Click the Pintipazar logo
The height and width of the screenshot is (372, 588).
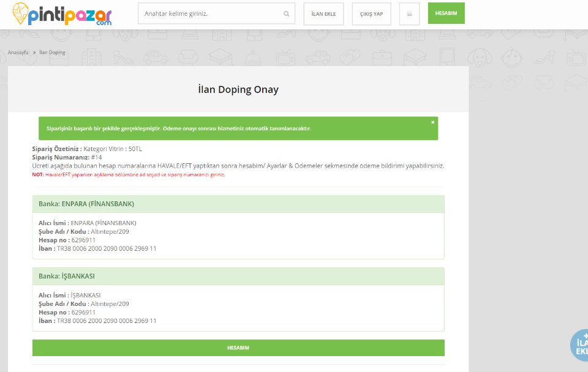(x=61, y=13)
